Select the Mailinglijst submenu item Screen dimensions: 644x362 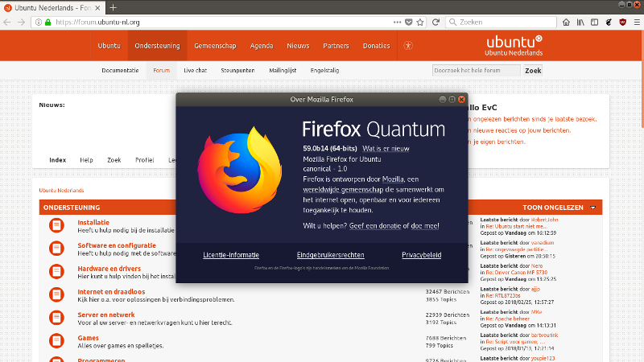coord(283,70)
